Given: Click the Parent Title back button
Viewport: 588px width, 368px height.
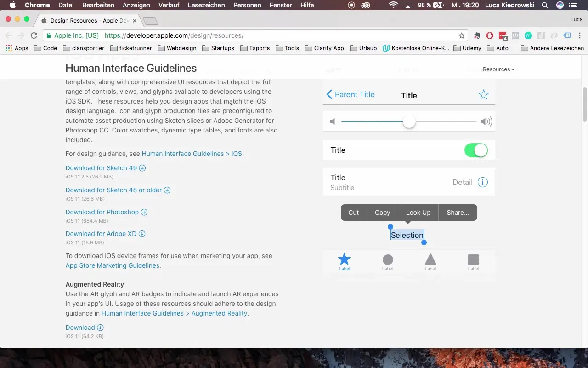Looking at the screenshot, I should point(351,94).
